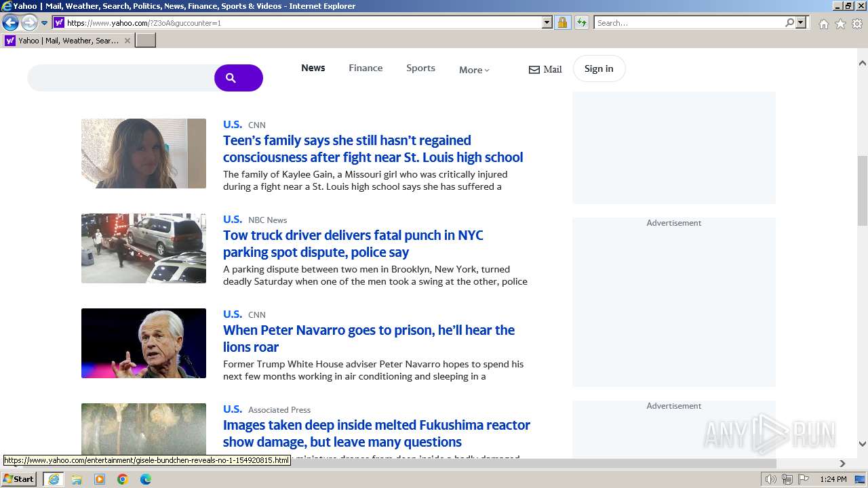Click the Refresh page icon

tap(581, 22)
